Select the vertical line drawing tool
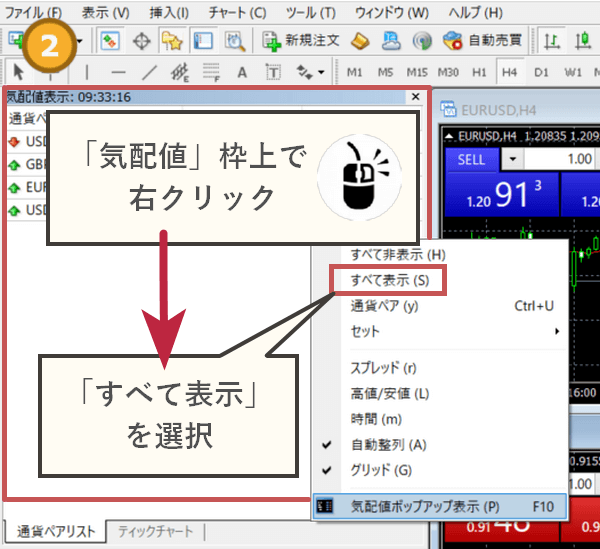The image size is (600, 549). (x=87, y=72)
